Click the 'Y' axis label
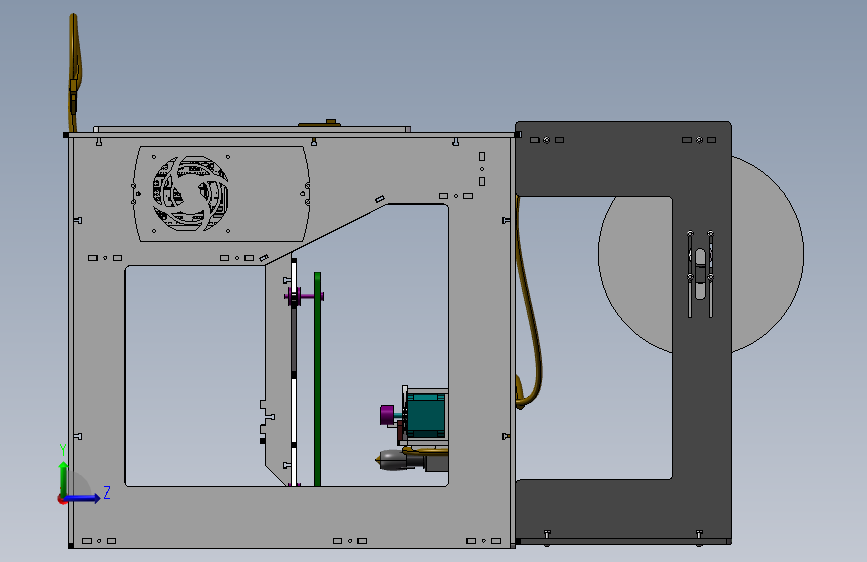The height and width of the screenshot is (562, 867). pyautogui.click(x=63, y=449)
